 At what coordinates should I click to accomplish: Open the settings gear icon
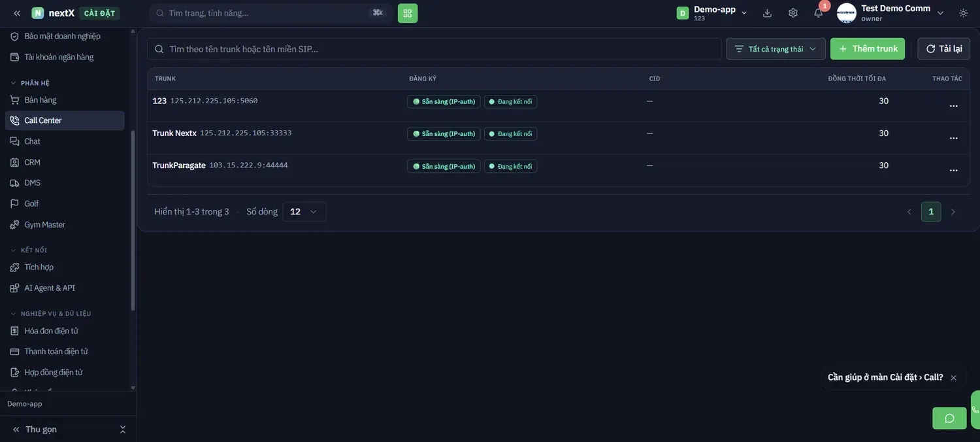pos(793,13)
